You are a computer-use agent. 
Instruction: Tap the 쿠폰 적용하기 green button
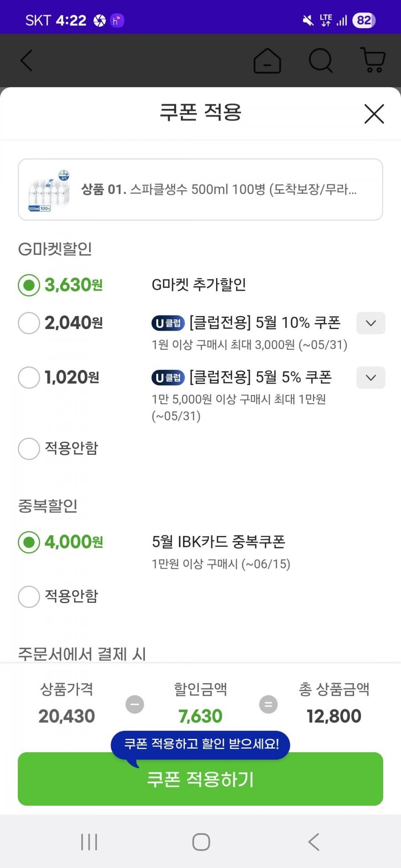point(200,779)
